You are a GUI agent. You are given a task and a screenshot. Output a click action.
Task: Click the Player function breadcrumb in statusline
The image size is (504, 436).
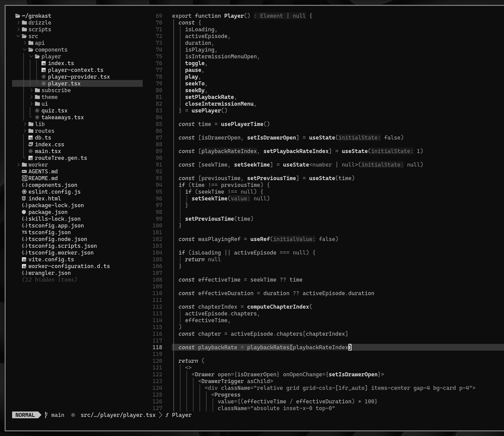click(x=181, y=415)
